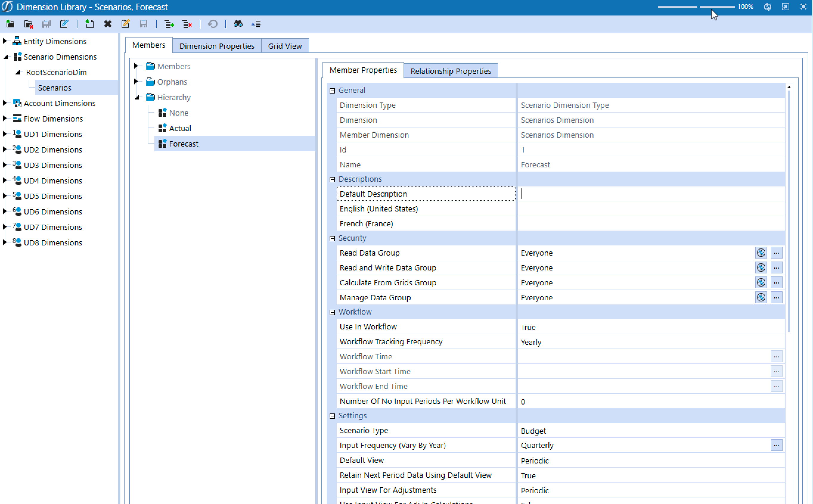
Task: Click the Save Dimension double-disk icon
Action: 46,24
